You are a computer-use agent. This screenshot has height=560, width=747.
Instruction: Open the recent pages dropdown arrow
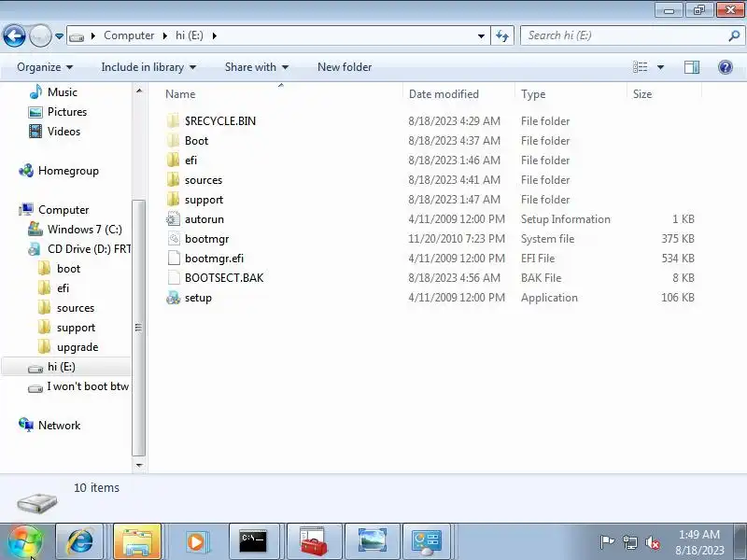tap(59, 36)
